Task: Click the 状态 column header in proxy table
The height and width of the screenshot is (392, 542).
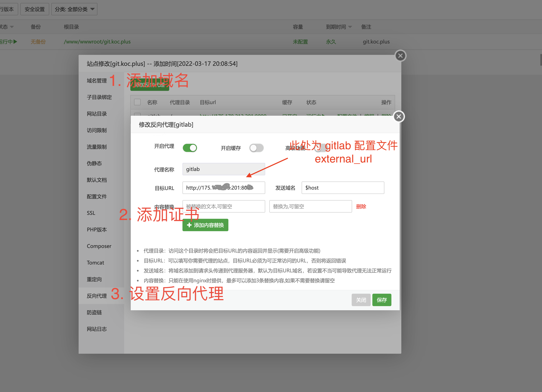Action: click(311, 102)
